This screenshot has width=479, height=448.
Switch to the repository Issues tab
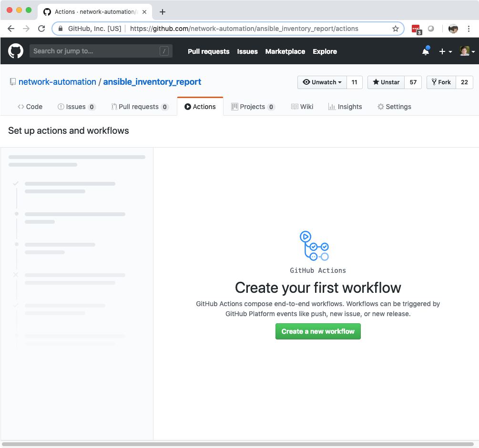pos(77,107)
